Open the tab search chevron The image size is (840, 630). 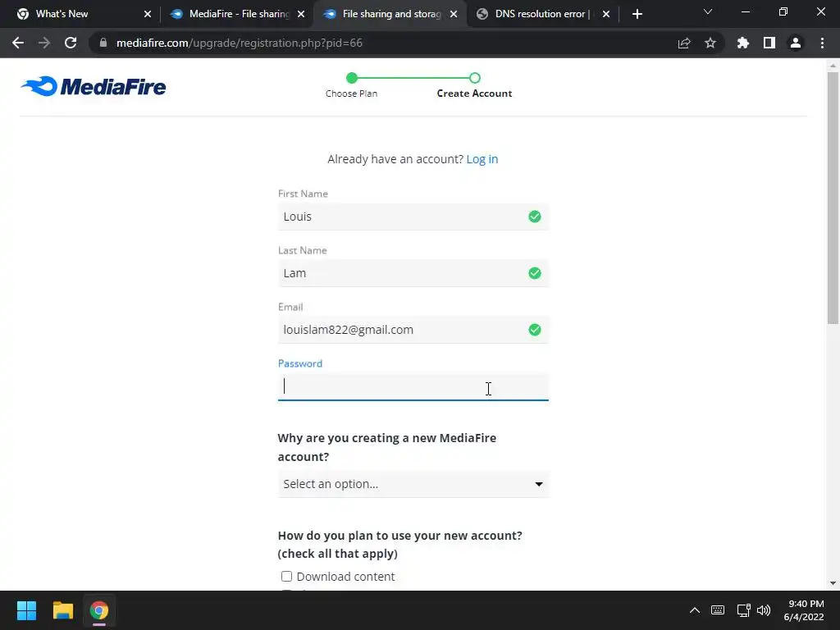pyautogui.click(x=708, y=11)
